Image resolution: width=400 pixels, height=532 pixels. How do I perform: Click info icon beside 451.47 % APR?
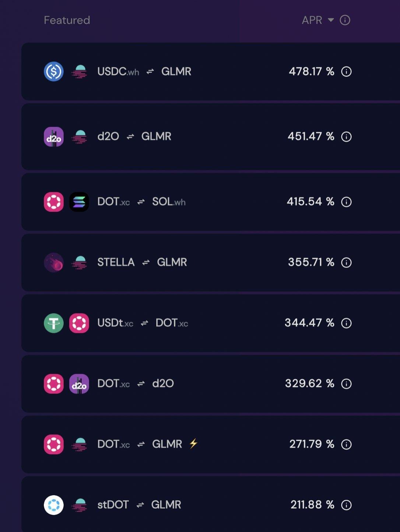[346, 137]
